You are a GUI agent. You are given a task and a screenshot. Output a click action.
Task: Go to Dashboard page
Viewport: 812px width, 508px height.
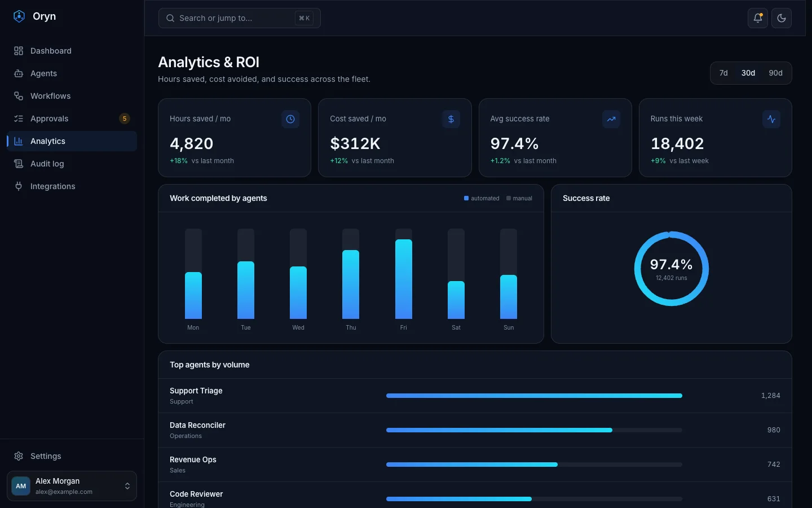72,51
